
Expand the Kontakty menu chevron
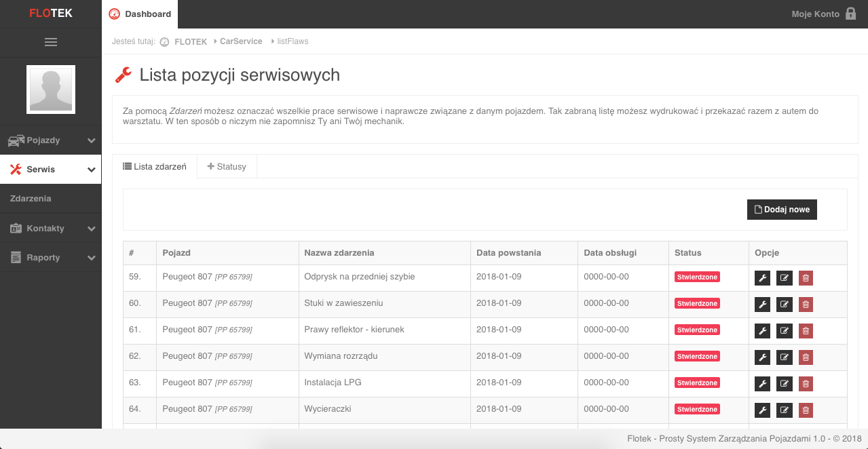(x=92, y=229)
